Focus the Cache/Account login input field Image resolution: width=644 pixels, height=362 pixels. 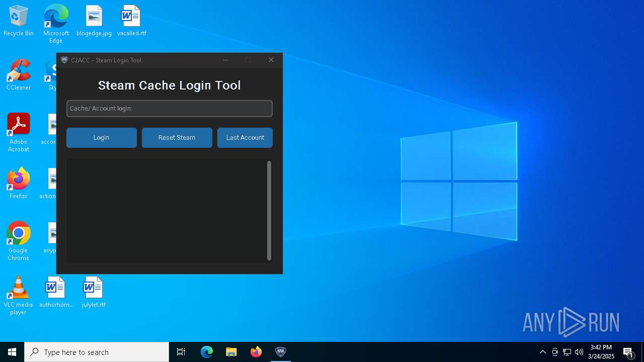170,109
